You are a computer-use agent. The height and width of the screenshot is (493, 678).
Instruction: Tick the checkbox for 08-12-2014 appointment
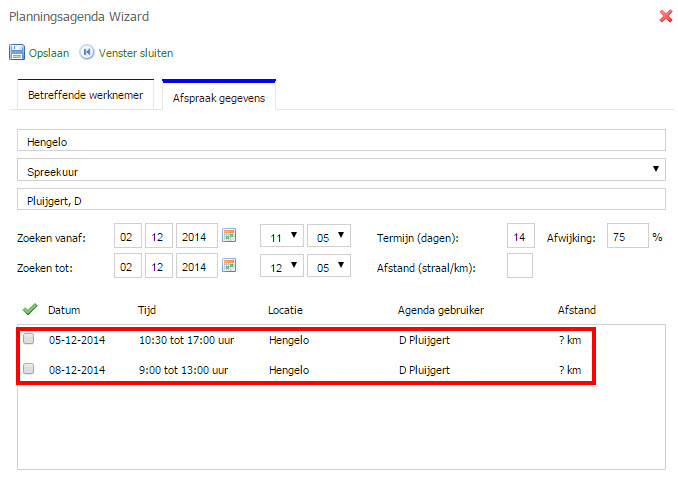coord(29,369)
